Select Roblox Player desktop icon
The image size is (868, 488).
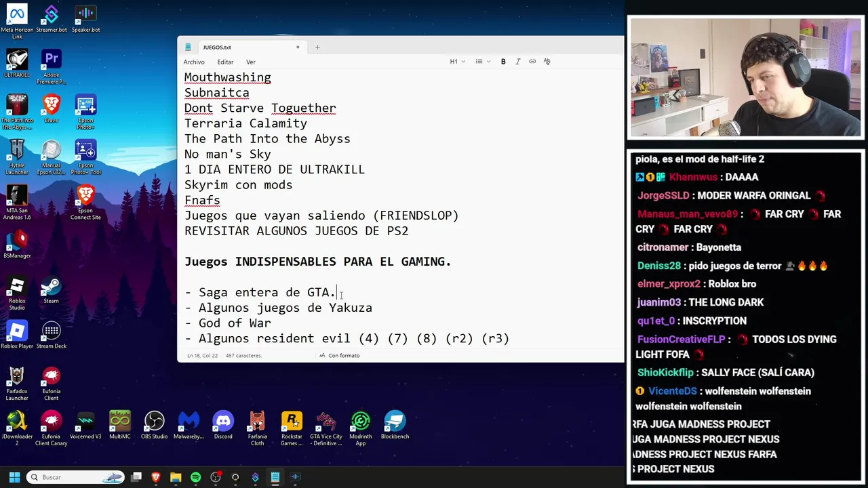pyautogui.click(x=17, y=334)
